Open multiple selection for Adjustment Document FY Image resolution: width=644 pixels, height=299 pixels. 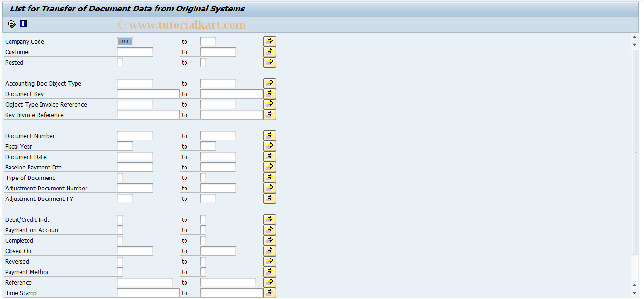pos(270,199)
